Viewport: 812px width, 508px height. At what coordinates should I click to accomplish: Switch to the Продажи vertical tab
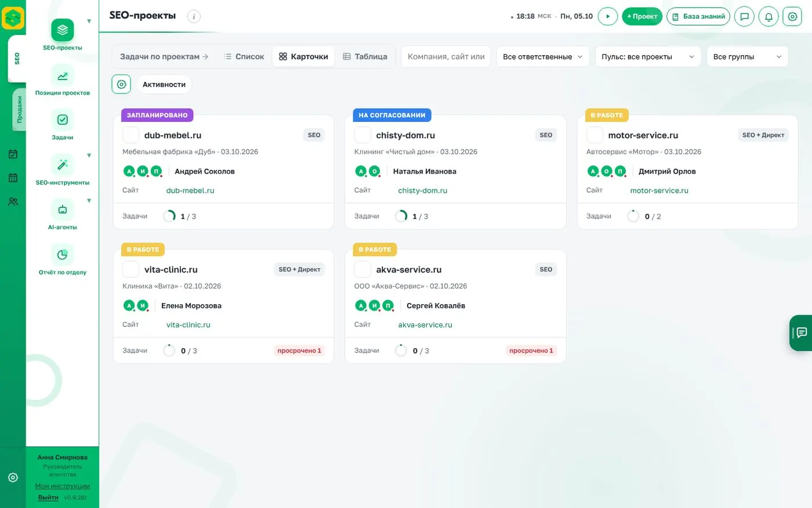coord(19,110)
